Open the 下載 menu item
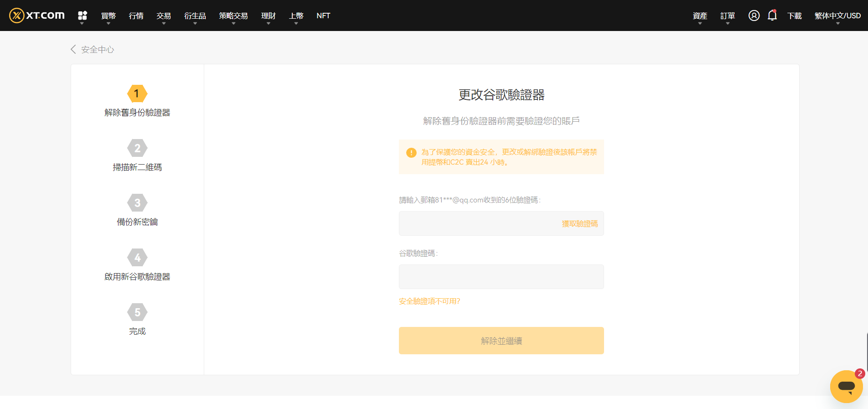 click(795, 16)
